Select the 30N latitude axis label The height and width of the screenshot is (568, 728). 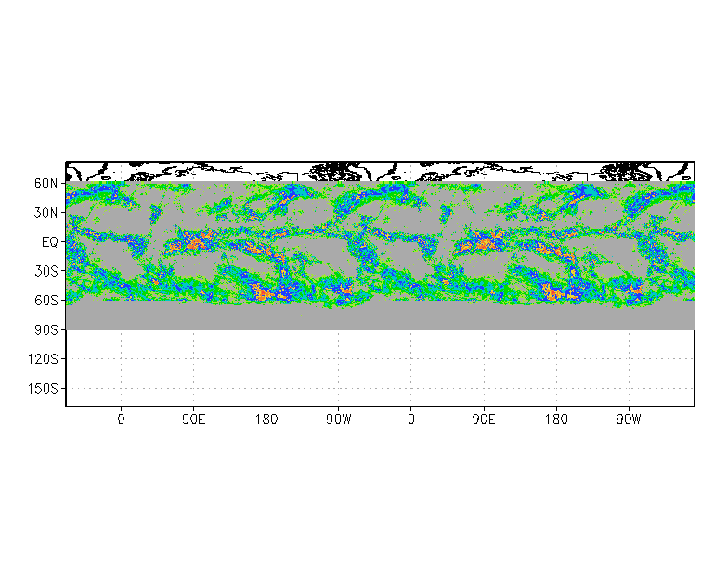coord(46,213)
